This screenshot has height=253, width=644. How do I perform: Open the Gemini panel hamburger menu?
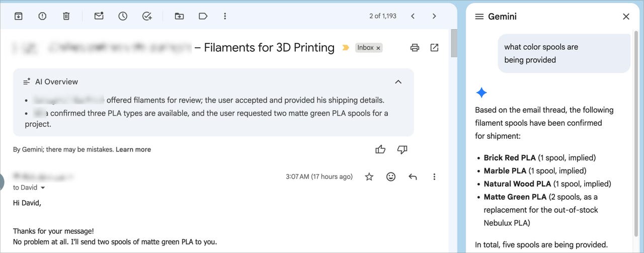click(x=479, y=17)
